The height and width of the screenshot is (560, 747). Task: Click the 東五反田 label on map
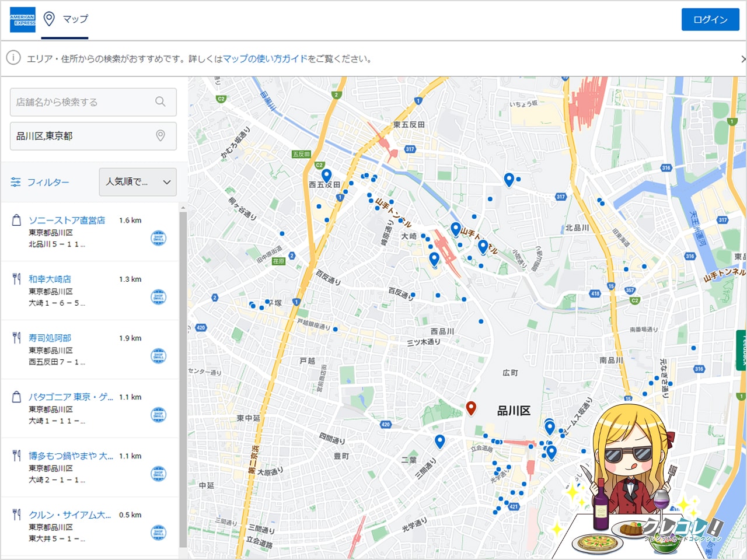coord(409,125)
